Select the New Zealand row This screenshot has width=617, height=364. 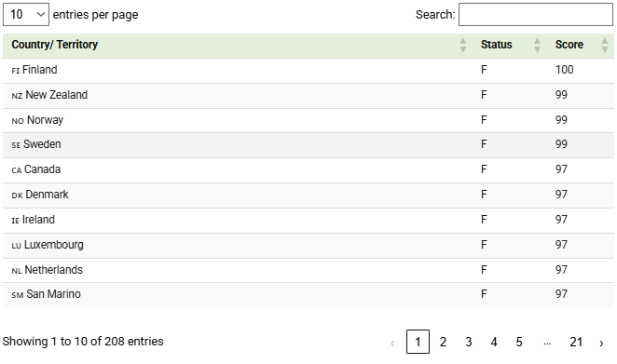(308, 96)
